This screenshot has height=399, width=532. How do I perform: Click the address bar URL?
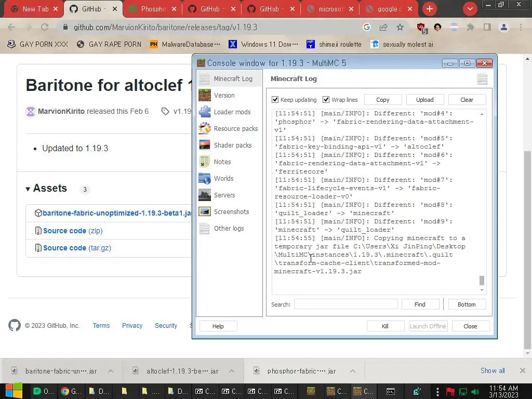click(x=166, y=27)
